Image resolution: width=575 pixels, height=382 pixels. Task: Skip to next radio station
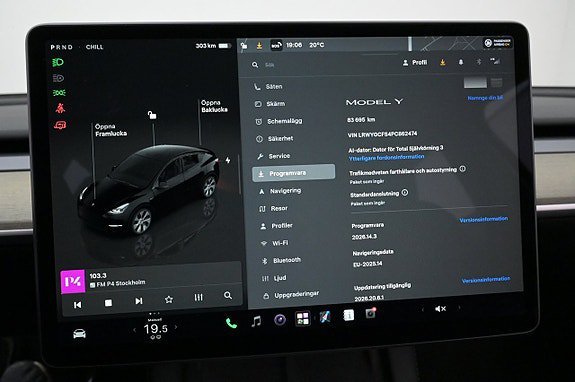click(x=139, y=301)
